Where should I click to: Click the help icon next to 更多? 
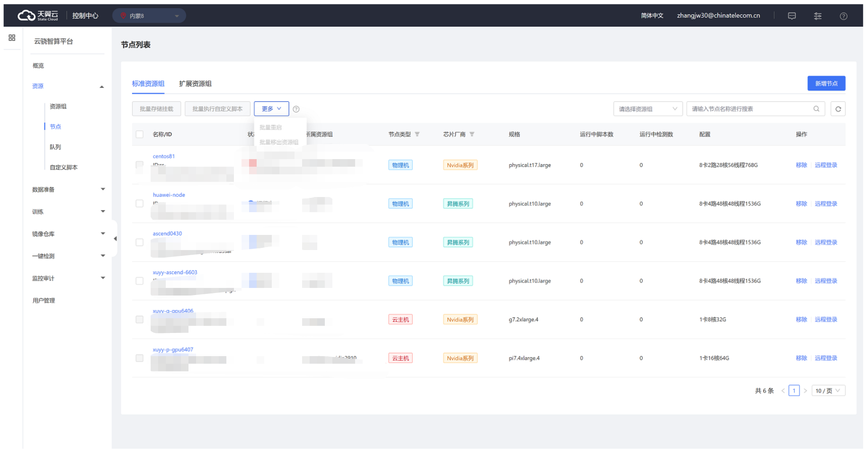click(296, 109)
